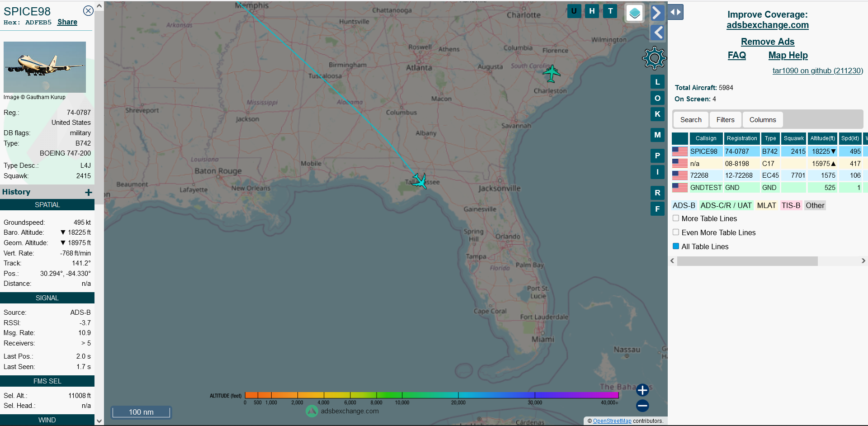Enable Even More Table Lines checkbox
The image size is (868, 426).
(676, 232)
